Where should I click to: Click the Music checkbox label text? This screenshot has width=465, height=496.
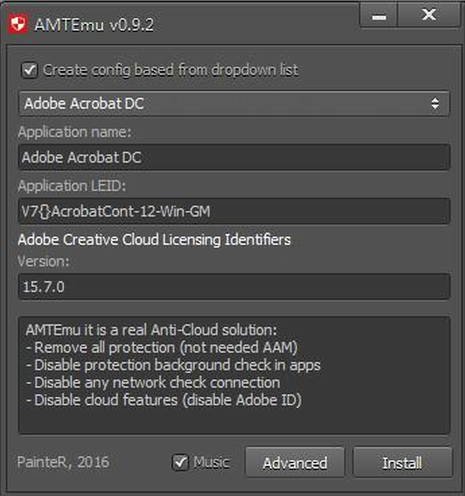[211, 462]
